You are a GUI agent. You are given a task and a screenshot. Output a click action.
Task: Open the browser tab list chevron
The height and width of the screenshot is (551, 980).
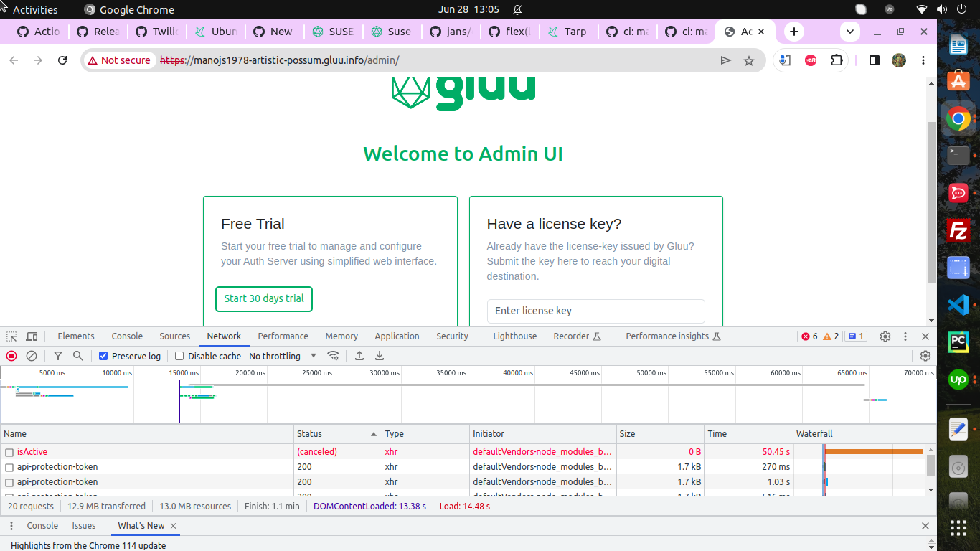[849, 32]
